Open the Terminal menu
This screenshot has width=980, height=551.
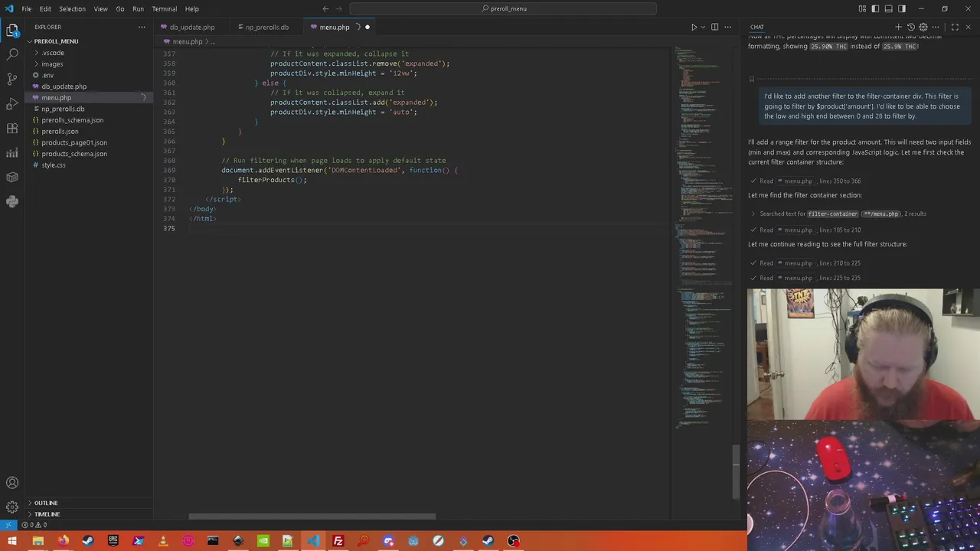164,8
